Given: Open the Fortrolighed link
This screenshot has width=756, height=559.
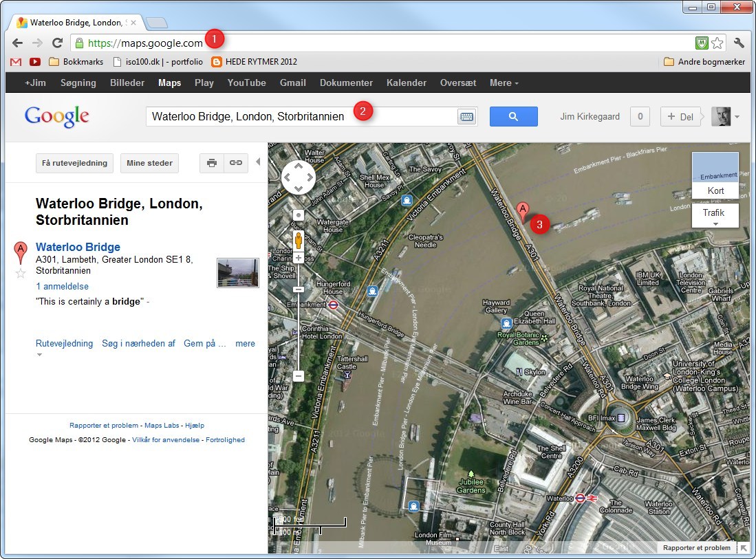Looking at the screenshot, I should pyautogui.click(x=225, y=440).
